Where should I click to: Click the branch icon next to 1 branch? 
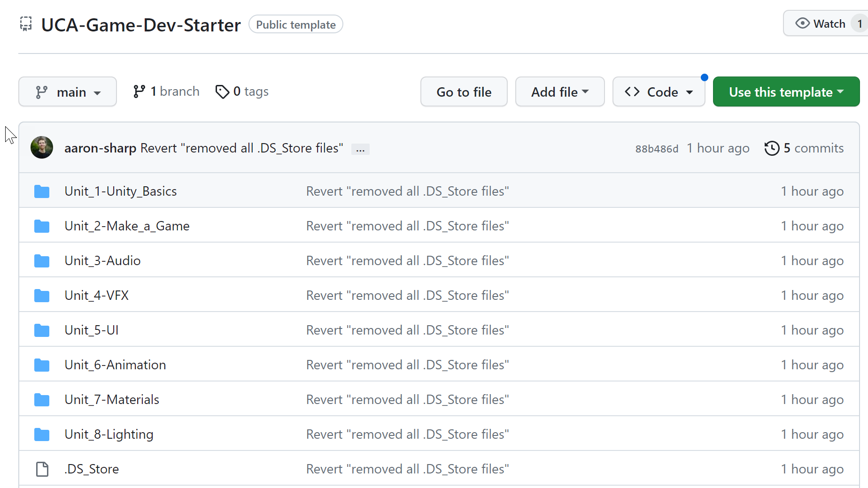tap(139, 91)
